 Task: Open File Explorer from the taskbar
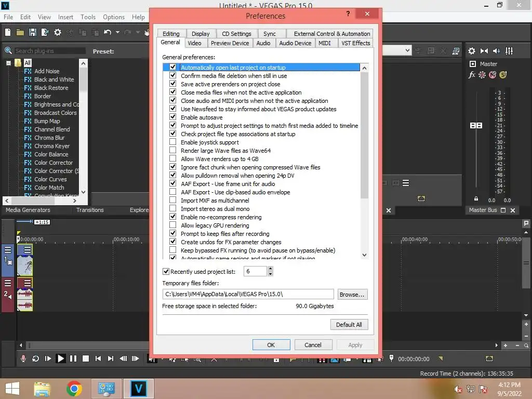(42, 389)
